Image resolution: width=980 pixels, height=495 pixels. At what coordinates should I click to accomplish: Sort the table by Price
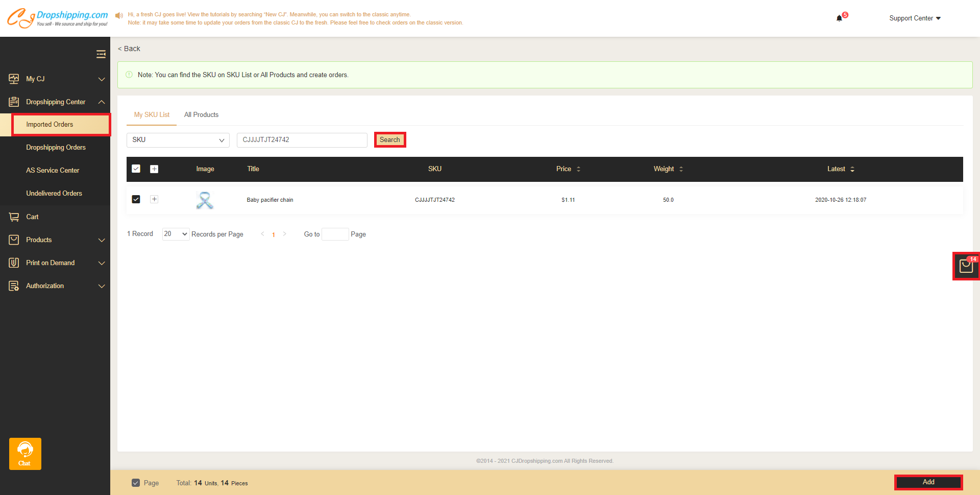(578, 169)
